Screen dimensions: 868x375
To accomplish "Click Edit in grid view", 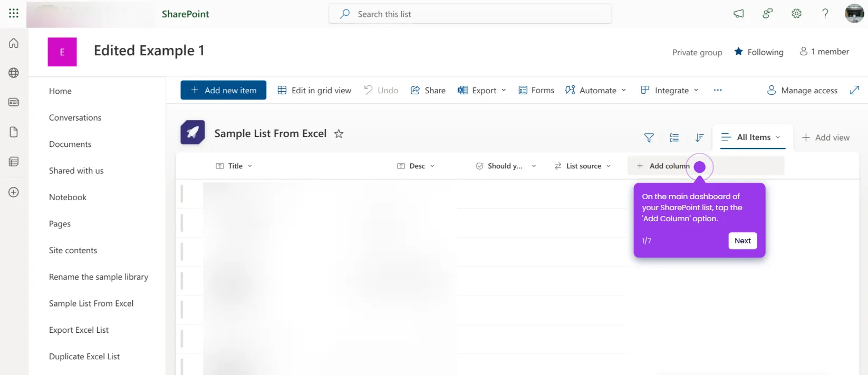I will [314, 90].
